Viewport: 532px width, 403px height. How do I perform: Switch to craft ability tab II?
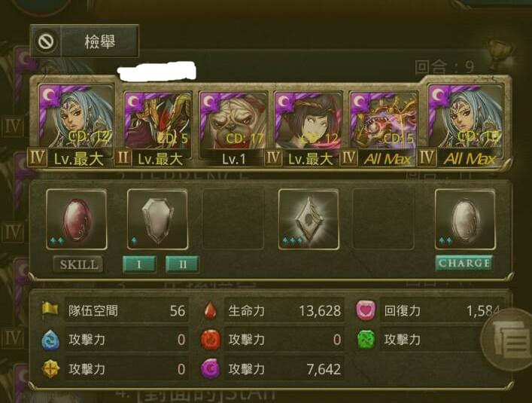(x=183, y=264)
